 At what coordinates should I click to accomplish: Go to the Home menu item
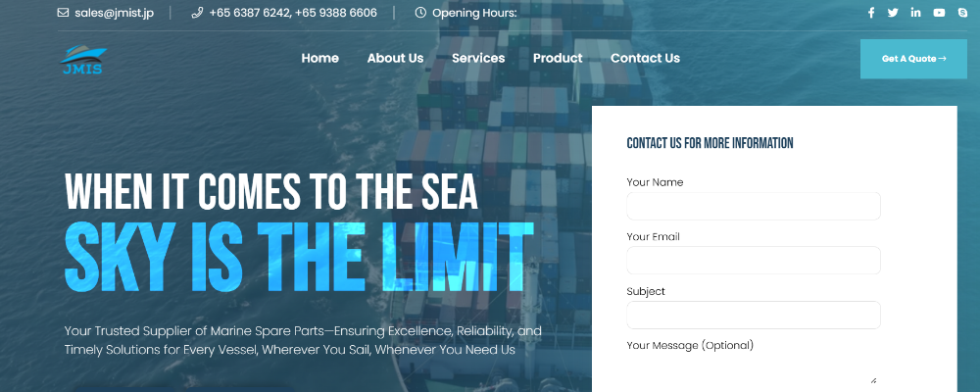point(320,58)
